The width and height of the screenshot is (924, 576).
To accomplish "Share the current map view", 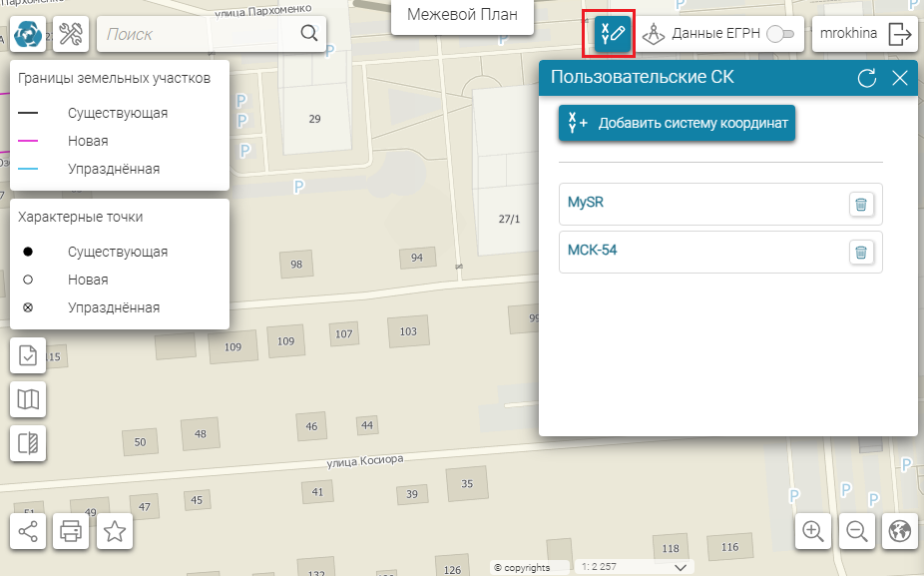I will 28,530.
